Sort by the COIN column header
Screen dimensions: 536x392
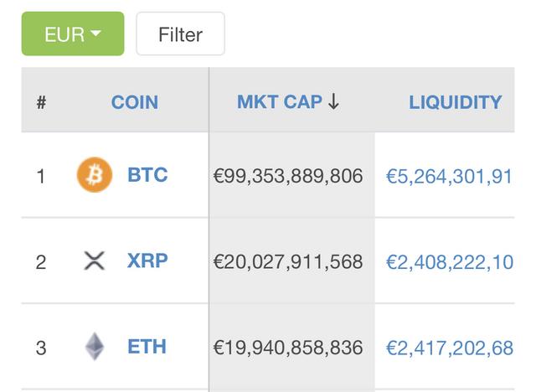coord(135,102)
